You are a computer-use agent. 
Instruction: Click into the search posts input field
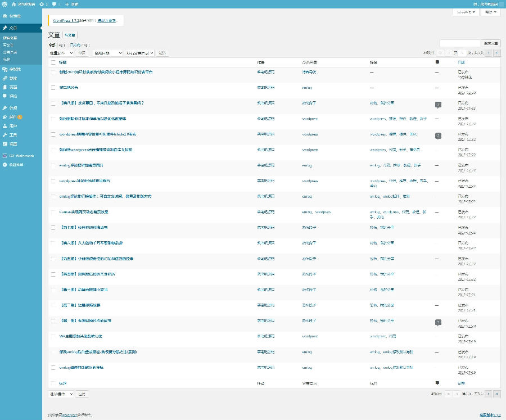point(460,43)
